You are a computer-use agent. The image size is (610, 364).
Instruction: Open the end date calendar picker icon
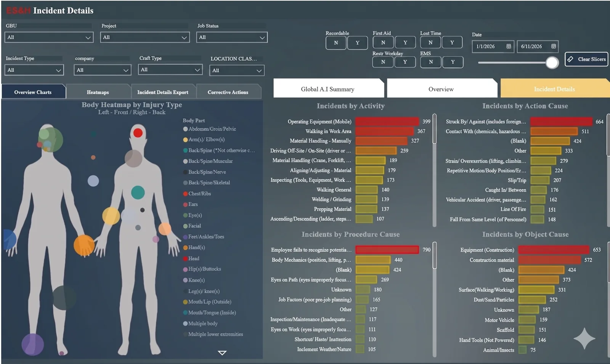tap(554, 46)
